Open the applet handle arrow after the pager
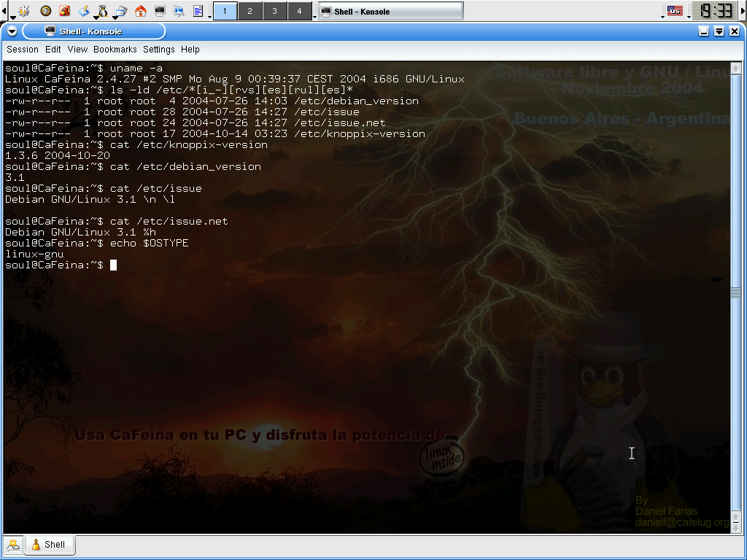This screenshot has height=560, width=747. (314, 17)
